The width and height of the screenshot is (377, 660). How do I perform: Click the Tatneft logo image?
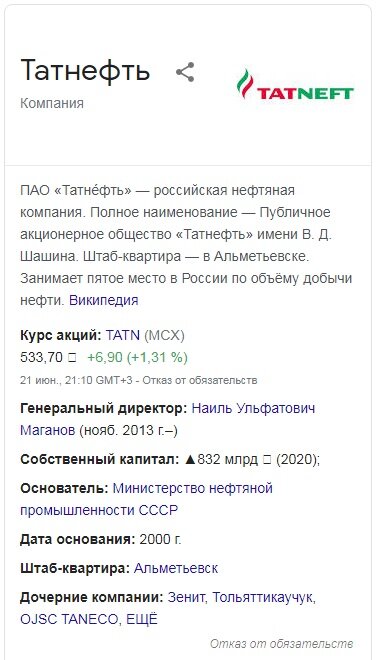295,85
